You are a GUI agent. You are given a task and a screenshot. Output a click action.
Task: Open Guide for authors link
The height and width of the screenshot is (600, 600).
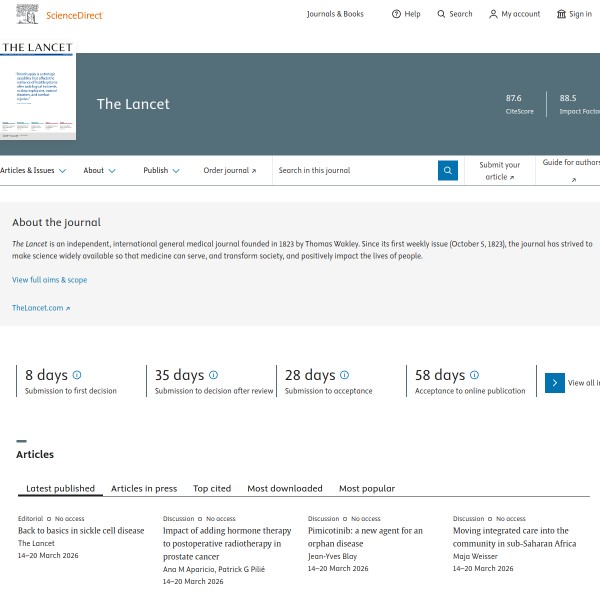pyautogui.click(x=571, y=170)
